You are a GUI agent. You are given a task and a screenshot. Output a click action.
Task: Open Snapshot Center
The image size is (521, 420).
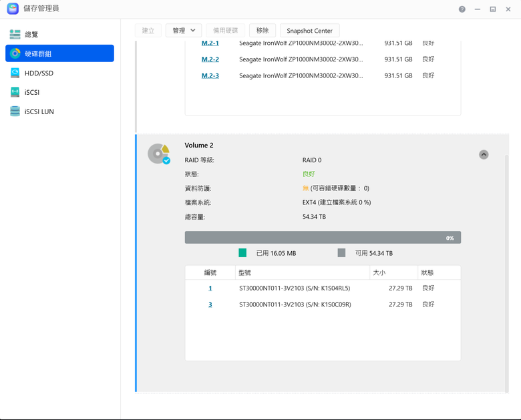point(310,31)
